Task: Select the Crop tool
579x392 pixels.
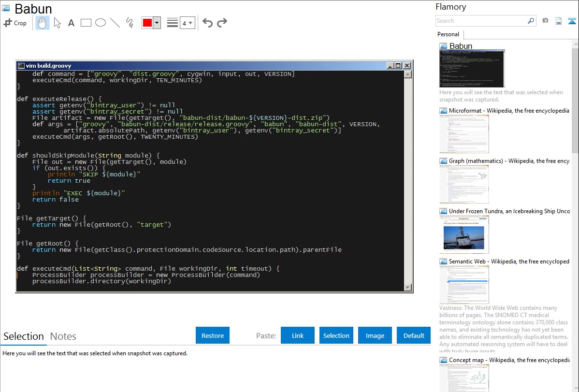Action: (x=15, y=23)
